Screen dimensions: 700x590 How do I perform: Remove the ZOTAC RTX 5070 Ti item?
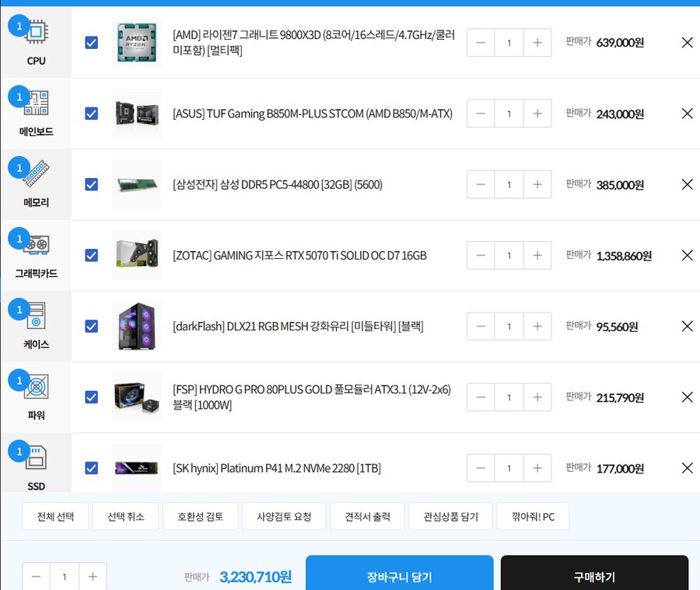pyautogui.click(x=687, y=255)
